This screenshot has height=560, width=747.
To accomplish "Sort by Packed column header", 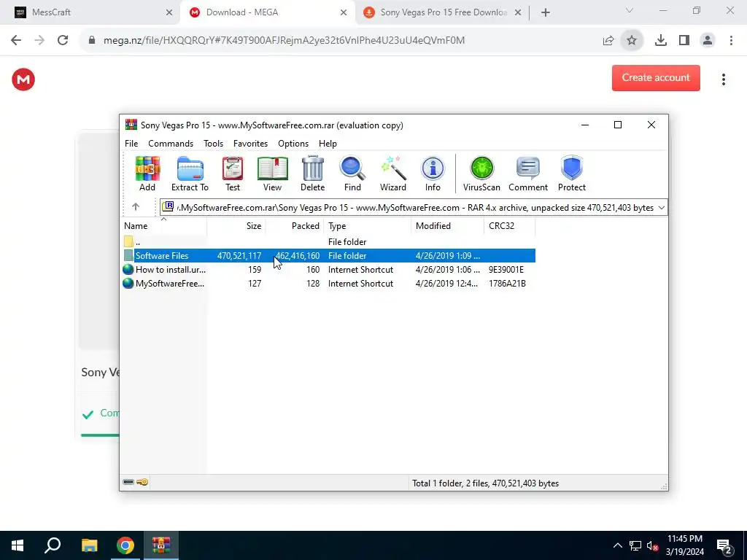I will (x=295, y=226).
